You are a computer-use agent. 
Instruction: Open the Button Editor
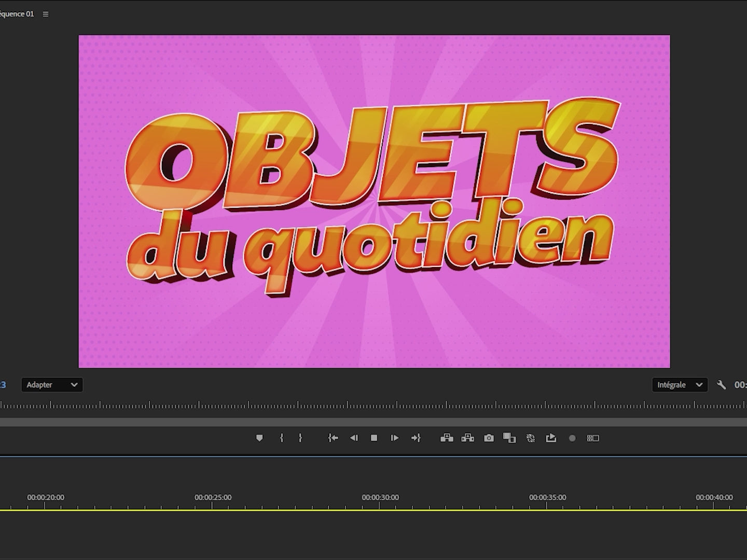tap(592, 438)
